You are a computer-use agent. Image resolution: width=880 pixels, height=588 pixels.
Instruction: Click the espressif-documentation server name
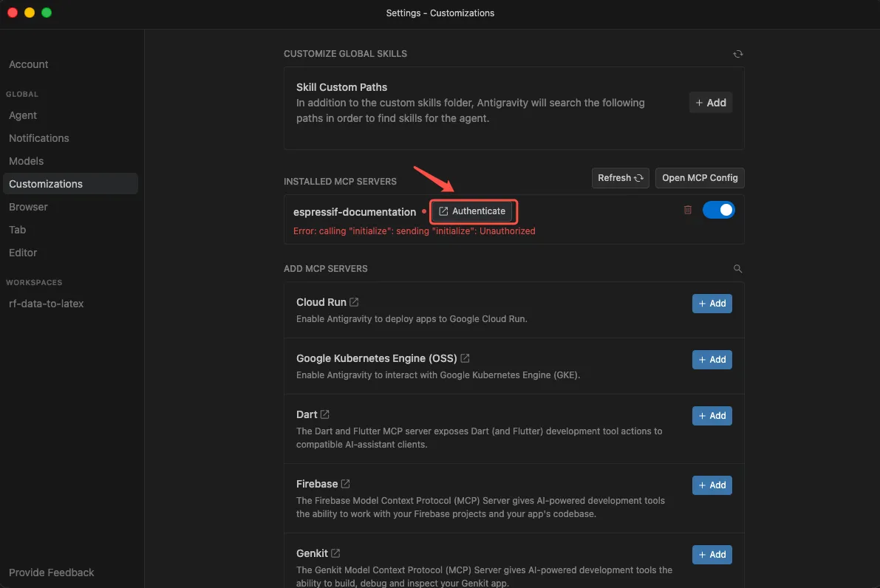click(x=355, y=212)
